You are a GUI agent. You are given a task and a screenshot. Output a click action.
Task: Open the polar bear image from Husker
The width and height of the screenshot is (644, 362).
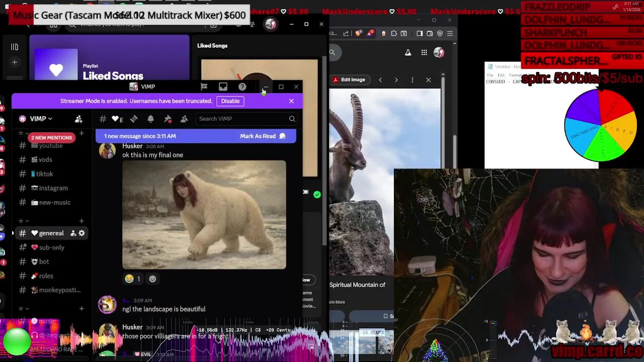pos(204,215)
